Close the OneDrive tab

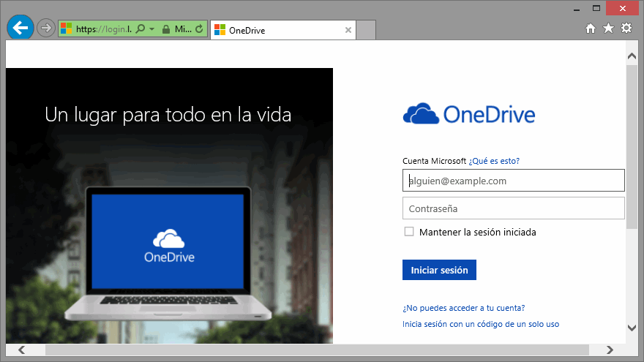click(348, 30)
